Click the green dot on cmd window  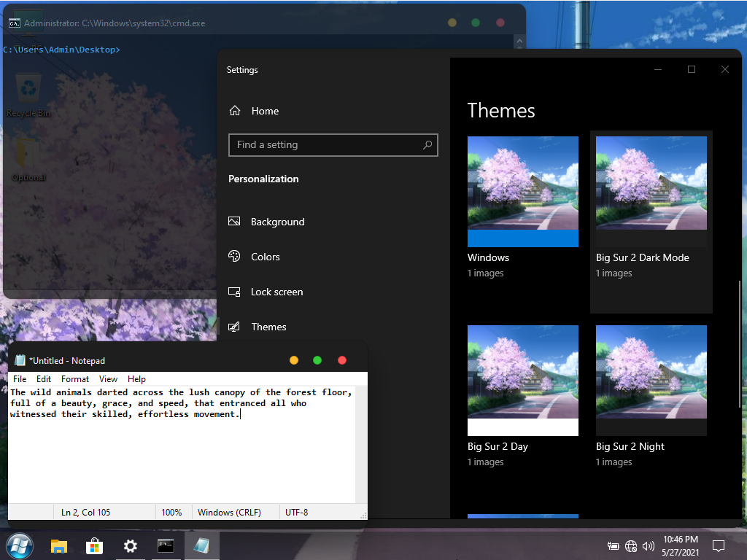click(476, 23)
